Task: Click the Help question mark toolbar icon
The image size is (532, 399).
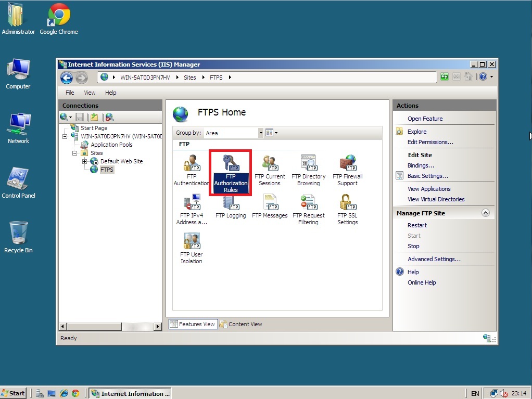Action: click(483, 77)
